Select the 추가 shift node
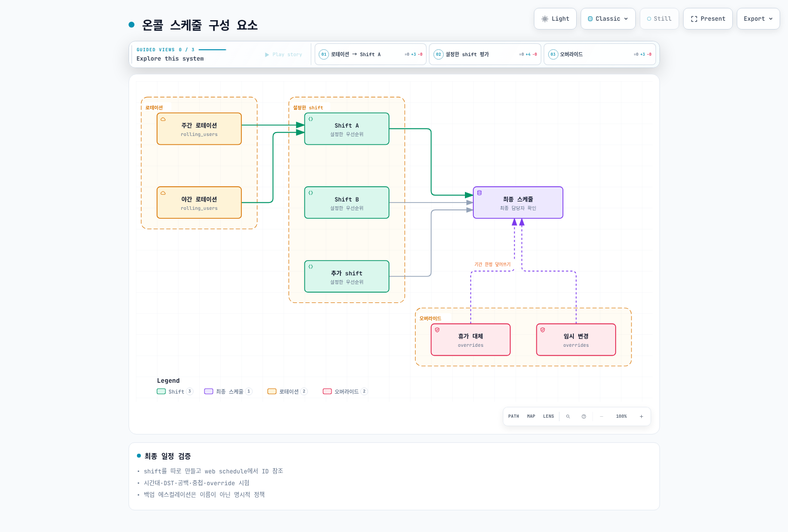The image size is (788, 532). pyautogui.click(x=347, y=276)
